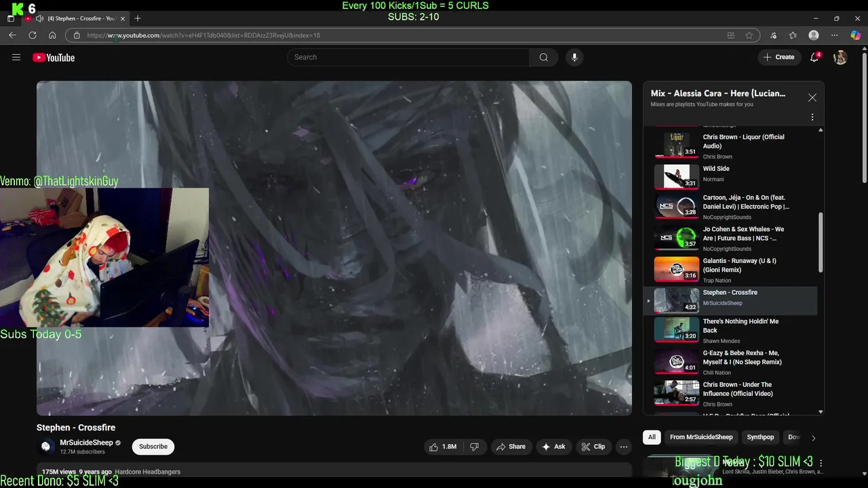Add this page to favorites star

coord(749,35)
